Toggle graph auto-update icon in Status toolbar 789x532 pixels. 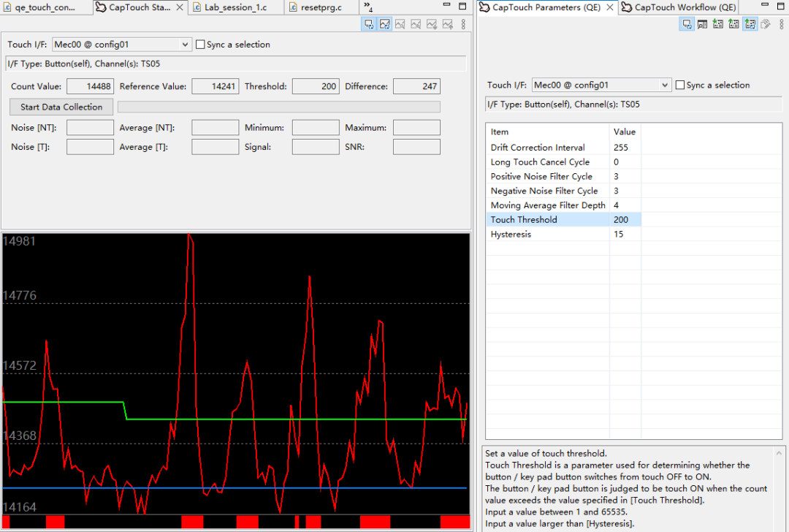pos(385,24)
